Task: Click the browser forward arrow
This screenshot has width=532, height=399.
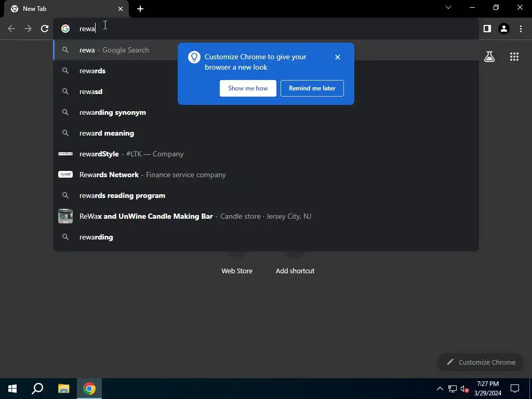Action: click(28, 29)
